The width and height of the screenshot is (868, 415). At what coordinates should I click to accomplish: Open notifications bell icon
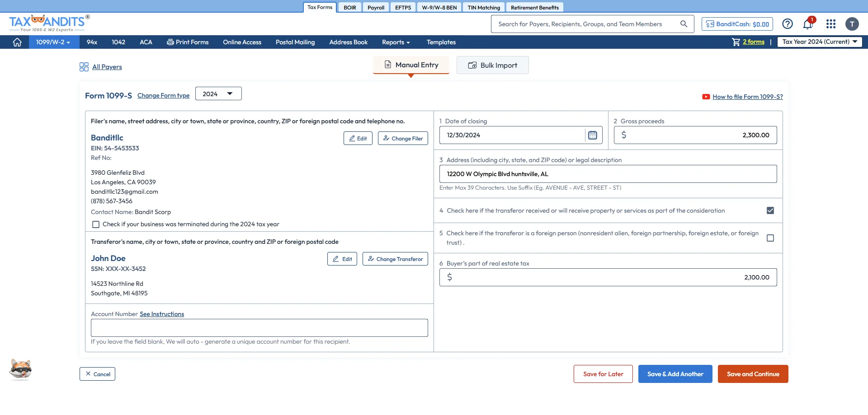(808, 24)
